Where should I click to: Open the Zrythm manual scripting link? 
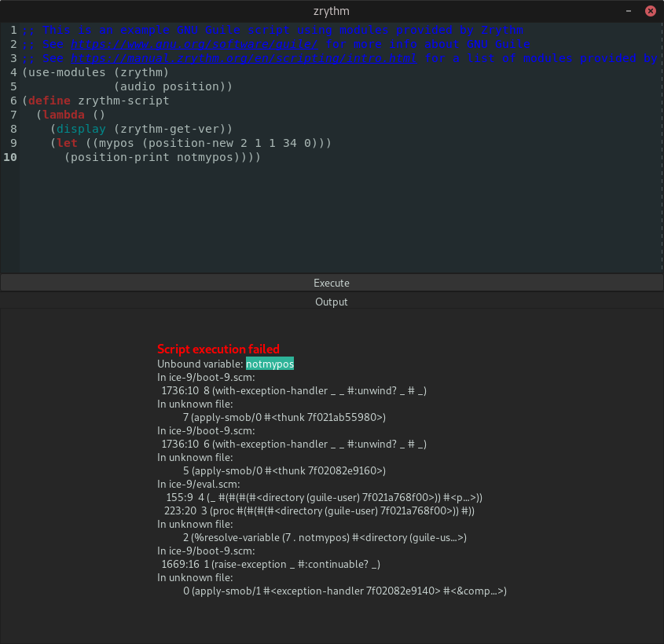tap(244, 58)
